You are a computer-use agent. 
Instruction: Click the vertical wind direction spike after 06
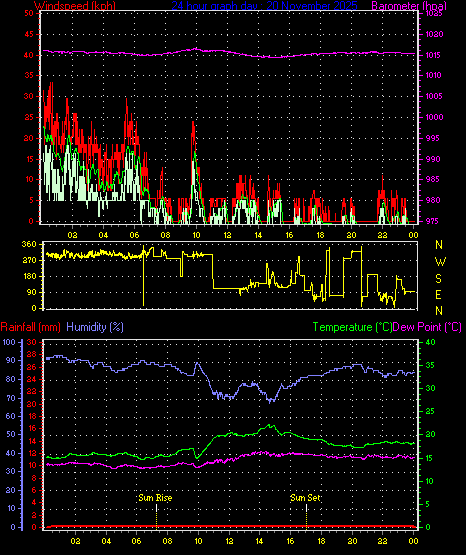pos(144,275)
